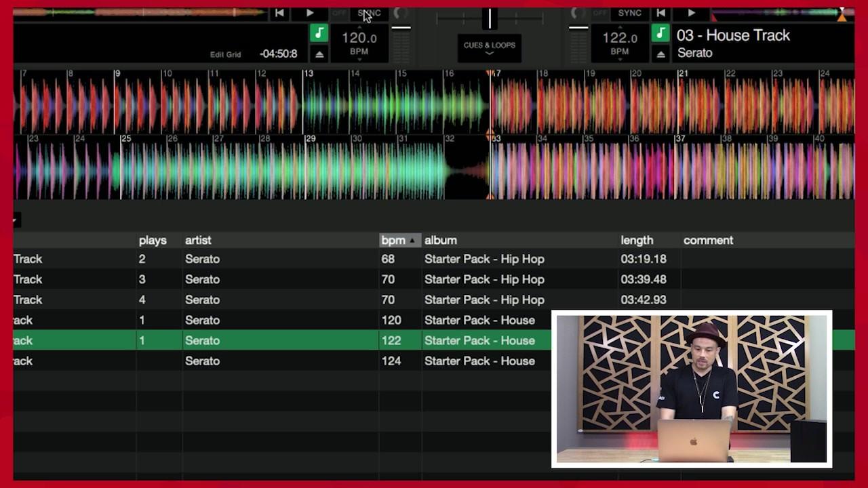Turn off sync with left deck OFF button
This screenshot has width=868, height=488.
click(x=339, y=13)
